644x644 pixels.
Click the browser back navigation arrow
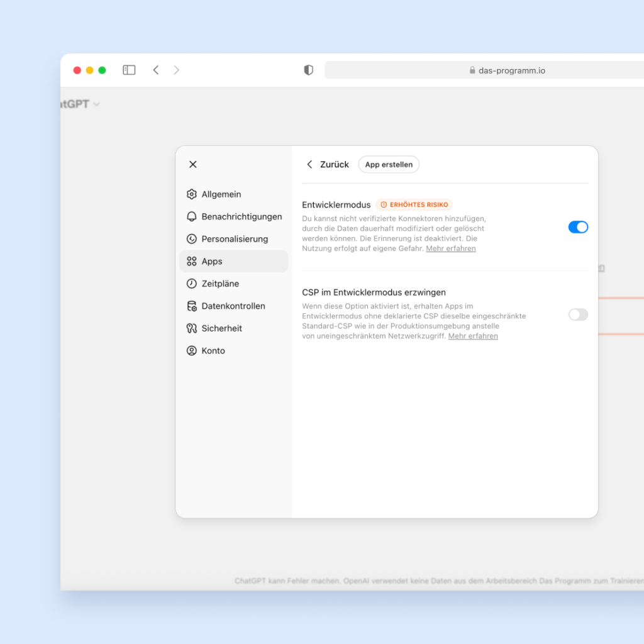point(156,70)
